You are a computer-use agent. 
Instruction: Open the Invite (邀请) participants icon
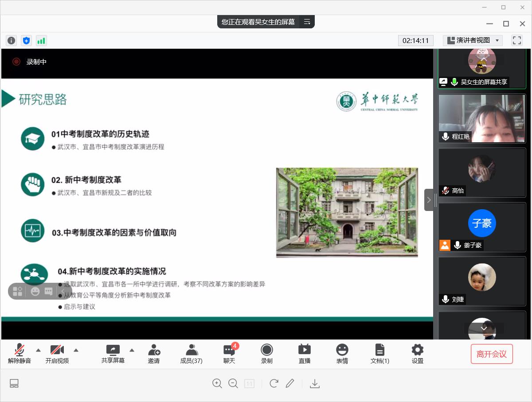point(154,354)
